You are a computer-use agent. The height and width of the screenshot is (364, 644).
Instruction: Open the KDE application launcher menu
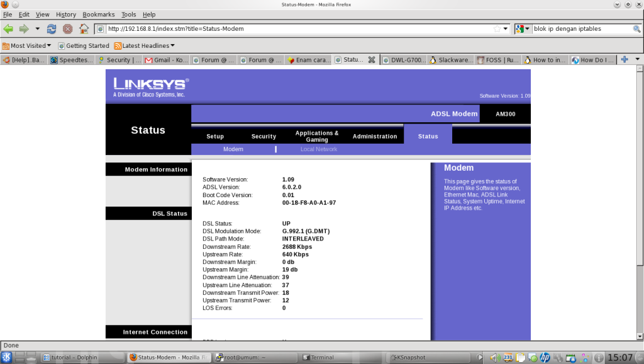(x=6, y=358)
